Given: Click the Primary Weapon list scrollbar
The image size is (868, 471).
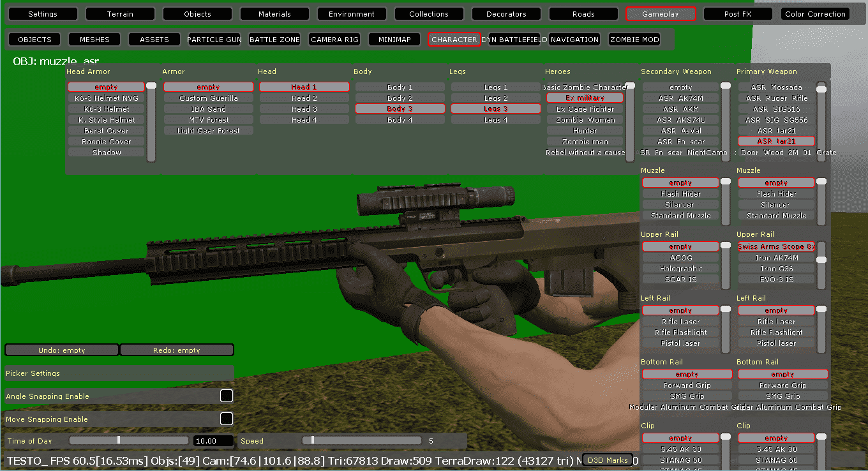Looking at the screenshot, I should [x=821, y=121].
